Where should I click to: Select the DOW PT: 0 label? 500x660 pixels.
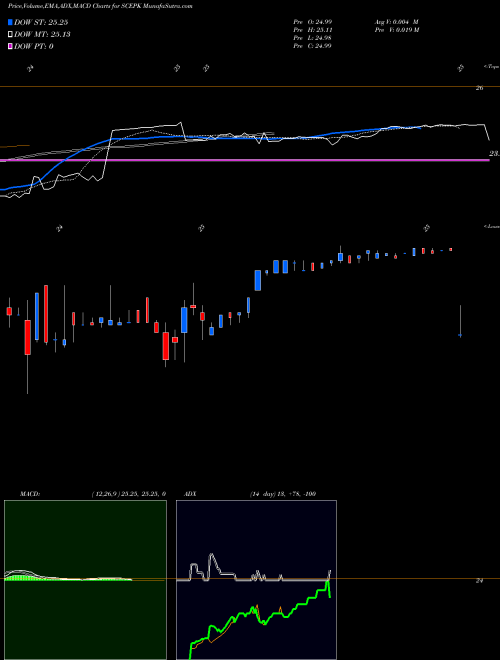point(34,46)
